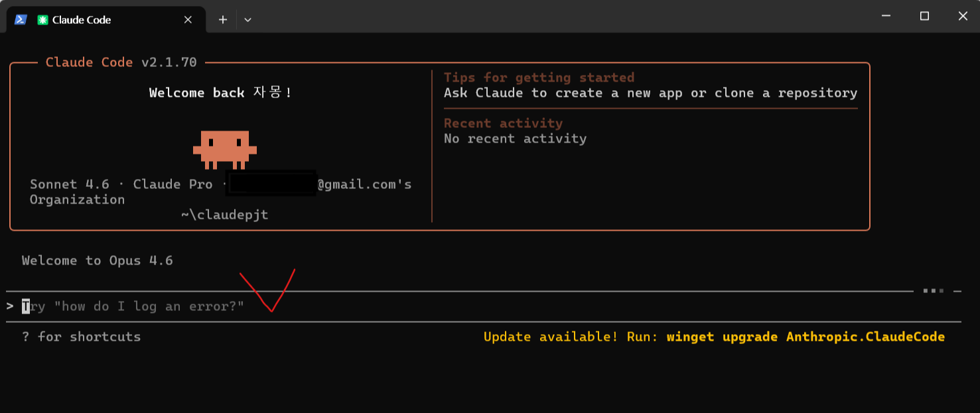Image resolution: width=980 pixels, height=413 pixels.
Task: Close the terminal window
Action: tap(963, 16)
